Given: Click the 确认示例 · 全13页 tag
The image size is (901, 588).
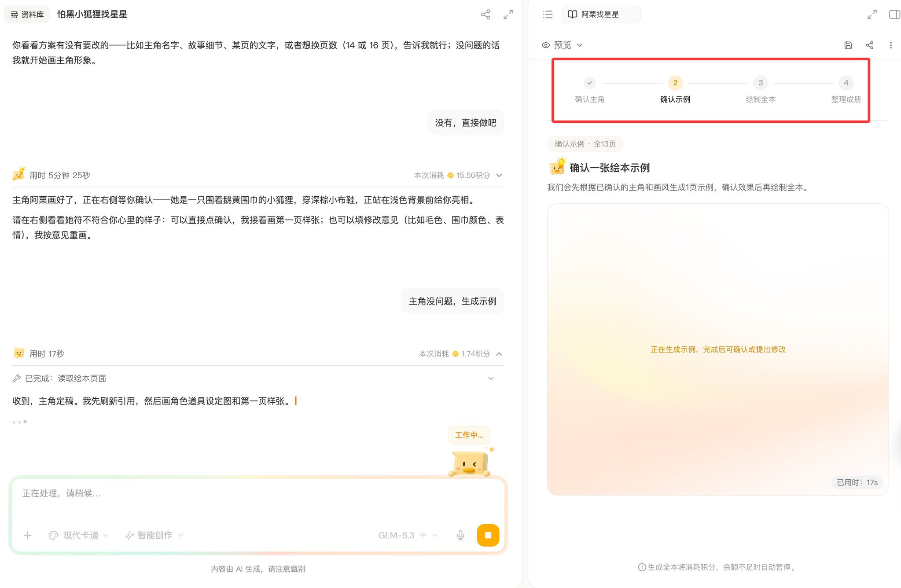Looking at the screenshot, I should [585, 144].
